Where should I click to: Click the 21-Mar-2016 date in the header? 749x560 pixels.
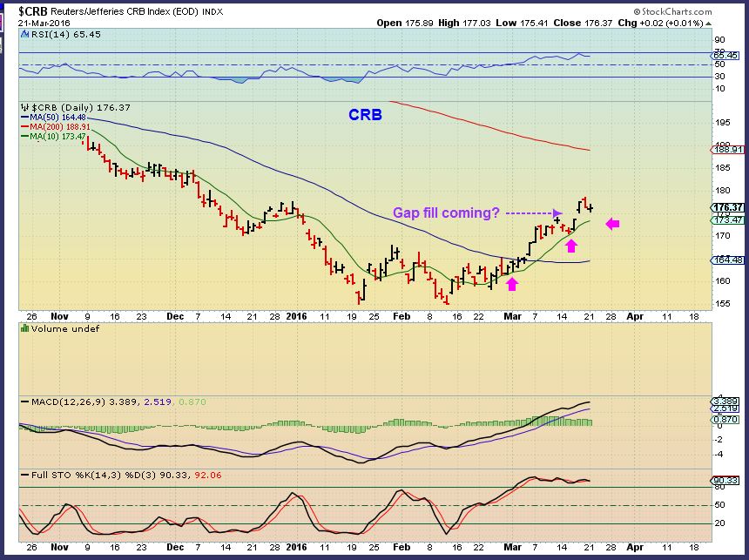pos(44,23)
